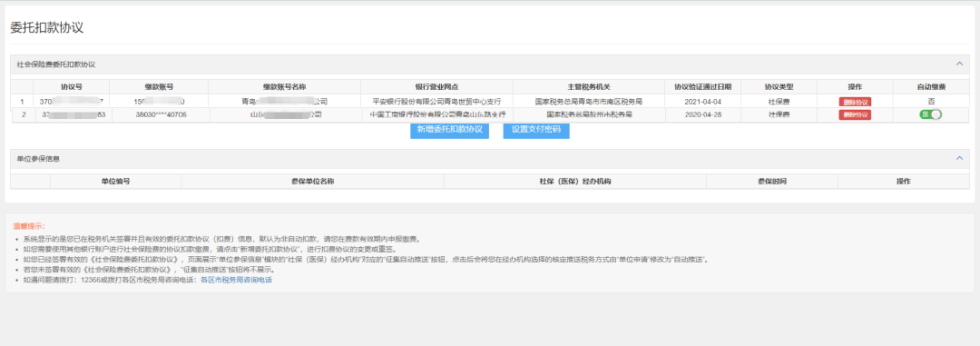Viewport: 980px width, 346px height.
Task: Click 社保费 type in row 2
Action: 779,115
